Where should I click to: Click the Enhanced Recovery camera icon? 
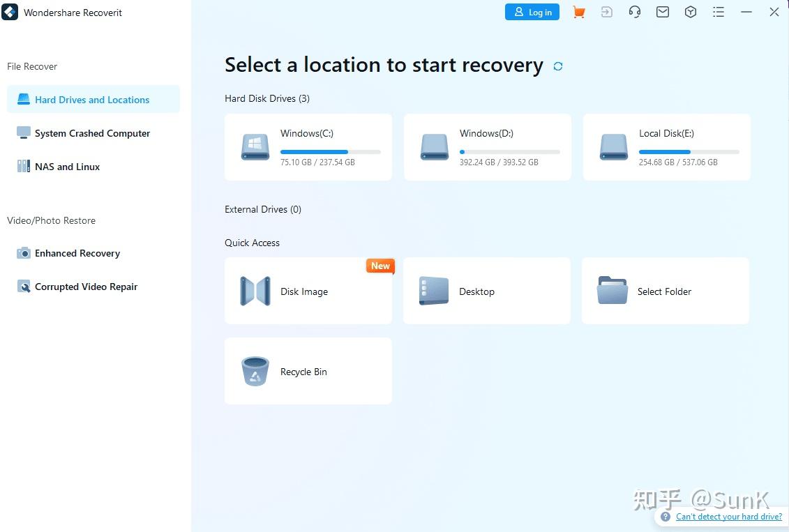pyautogui.click(x=24, y=253)
